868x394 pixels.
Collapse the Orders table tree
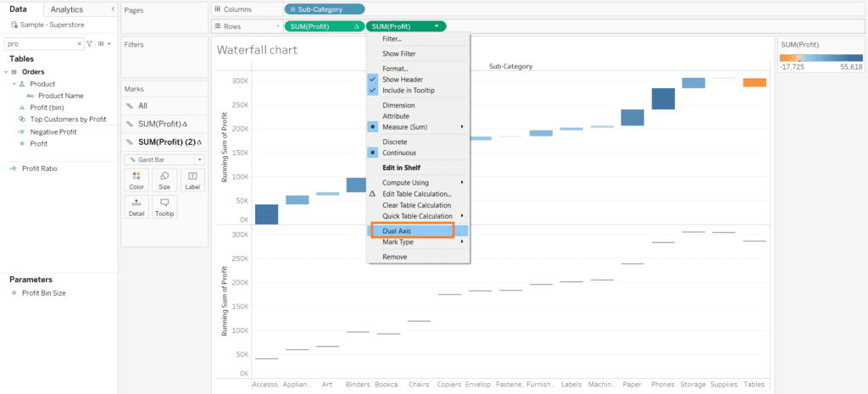tap(6, 72)
